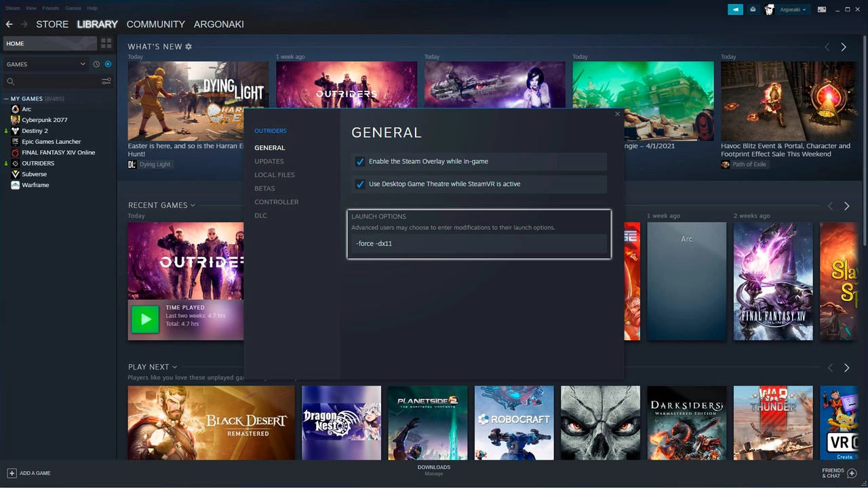Viewport: 868px width, 488px height.
Task: Open What's New settings gear
Action: click(189, 47)
